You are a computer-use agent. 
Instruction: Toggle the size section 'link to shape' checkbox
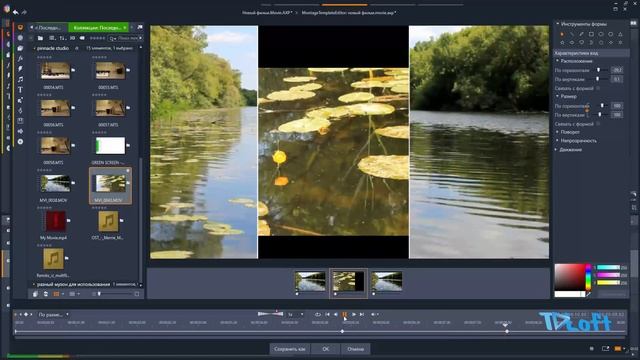point(598,124)
